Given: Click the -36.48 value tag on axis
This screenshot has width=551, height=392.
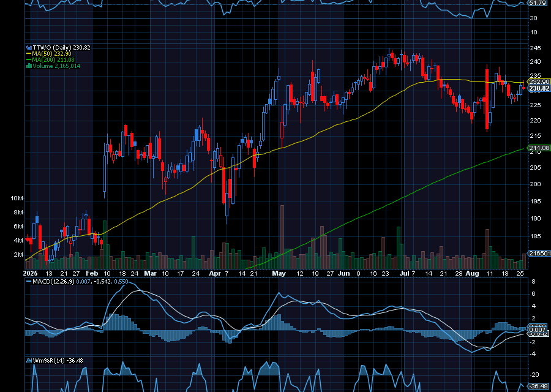Looking at the screenshot, I should [538, 386].
